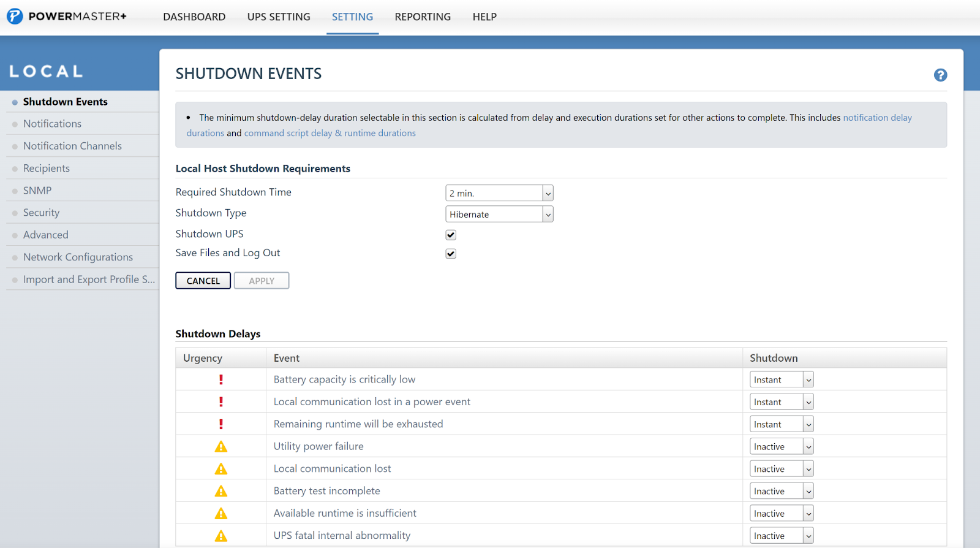This screenshot has width=980, height=548.
Task: Expand the Shutdown Type dropdown
Action: click(499, 214)
